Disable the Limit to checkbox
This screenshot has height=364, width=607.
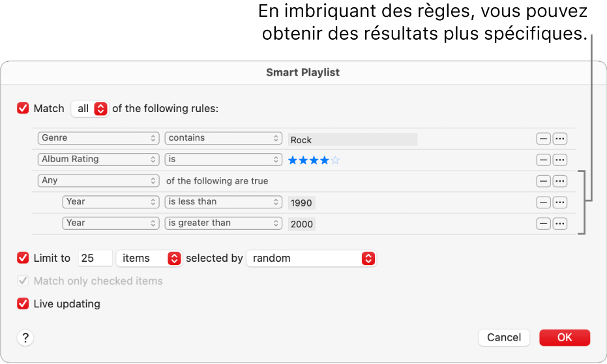click(23, 258)
